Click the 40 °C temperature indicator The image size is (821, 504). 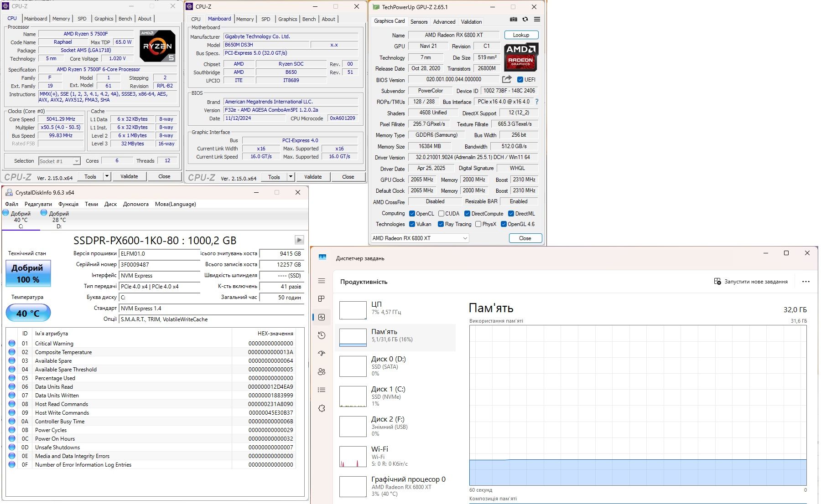tap(28, 314)
